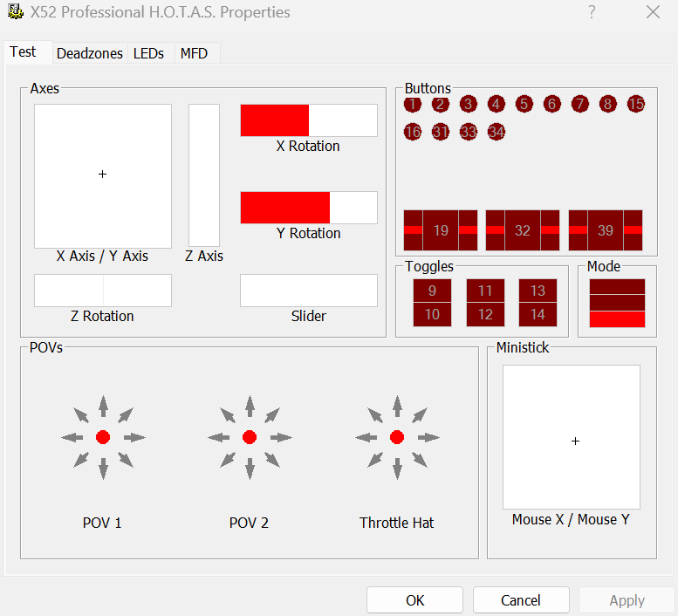Click the Z Rotation axis bar
678x616 pixels.
point(103,291)
